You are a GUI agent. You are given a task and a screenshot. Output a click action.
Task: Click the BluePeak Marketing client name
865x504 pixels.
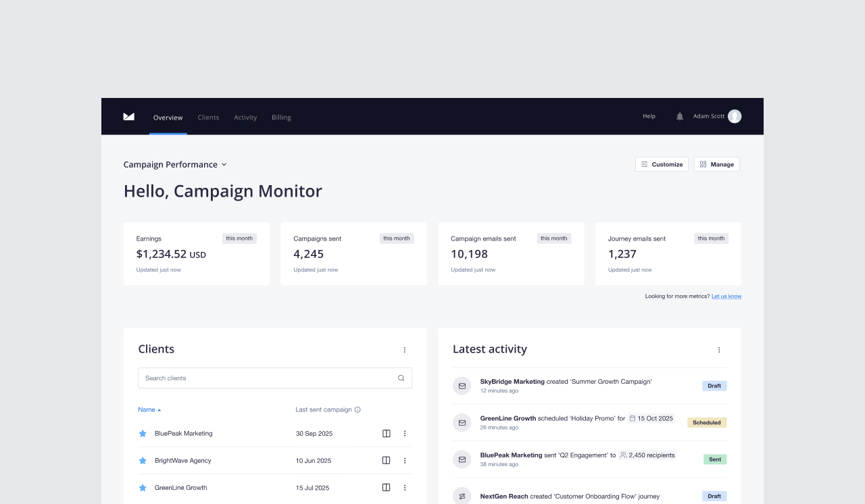pyautogui.click(x=184, y=434)
